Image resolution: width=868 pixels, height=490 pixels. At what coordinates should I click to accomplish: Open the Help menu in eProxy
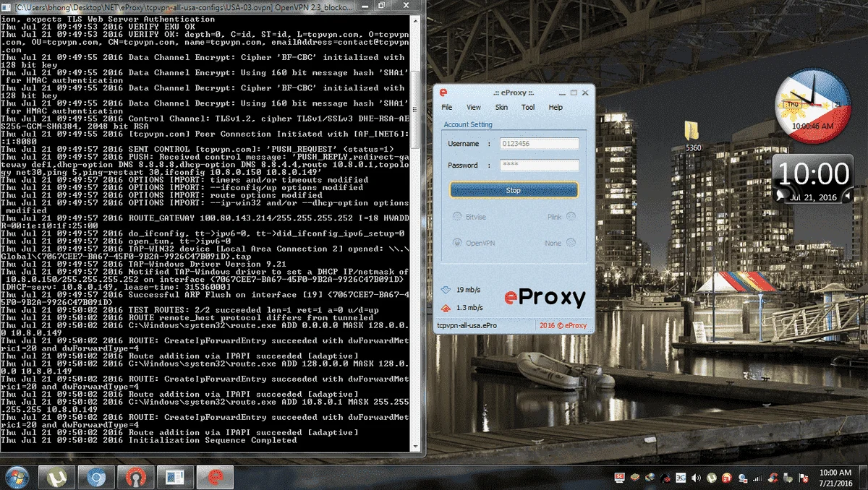556,107
